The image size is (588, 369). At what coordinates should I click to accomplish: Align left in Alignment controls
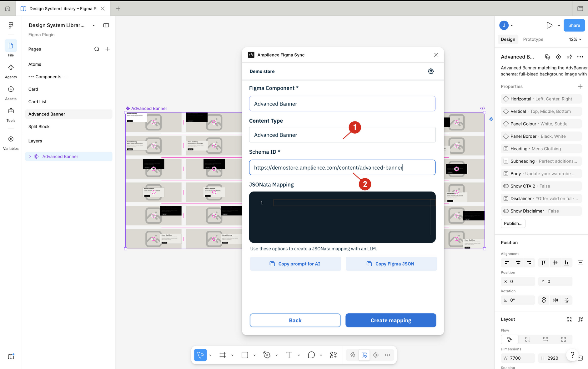point(506,263)
